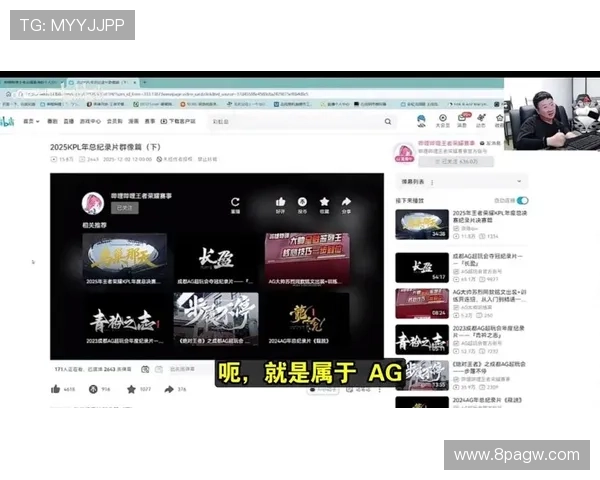Viewport: 600px width, 480px height.
Task: Close the active browser tab
Action: click(135, 82)
